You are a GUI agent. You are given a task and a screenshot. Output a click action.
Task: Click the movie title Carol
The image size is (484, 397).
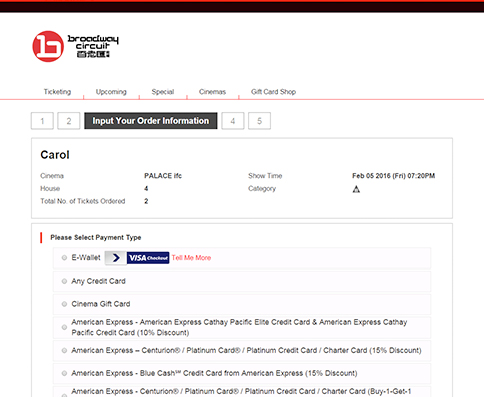pyautogui.click(x=55, y=155)
